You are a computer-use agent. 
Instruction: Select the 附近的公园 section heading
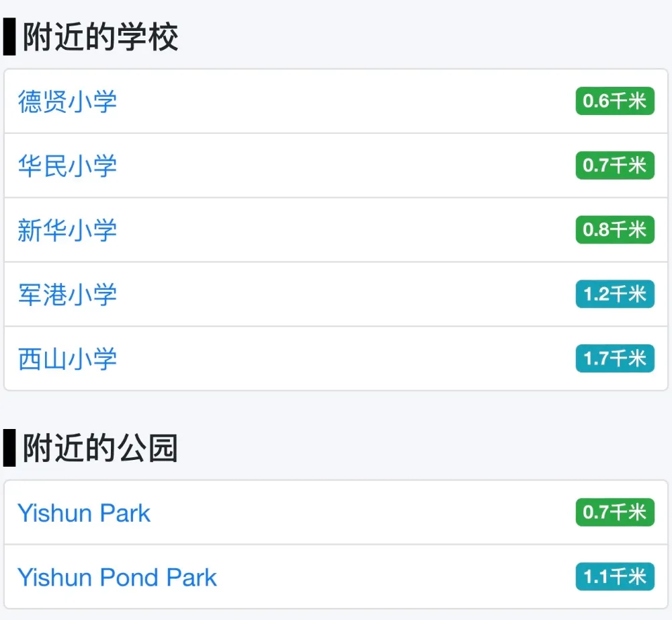100,448
